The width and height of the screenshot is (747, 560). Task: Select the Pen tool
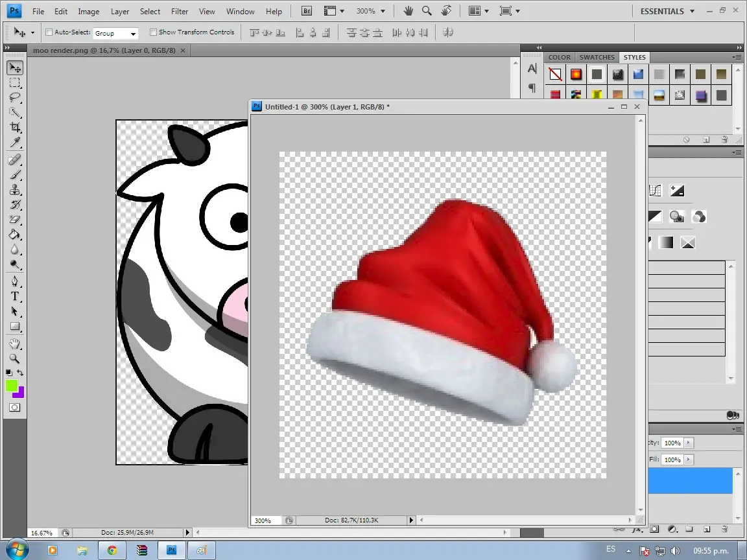click(x=15, y=281)
